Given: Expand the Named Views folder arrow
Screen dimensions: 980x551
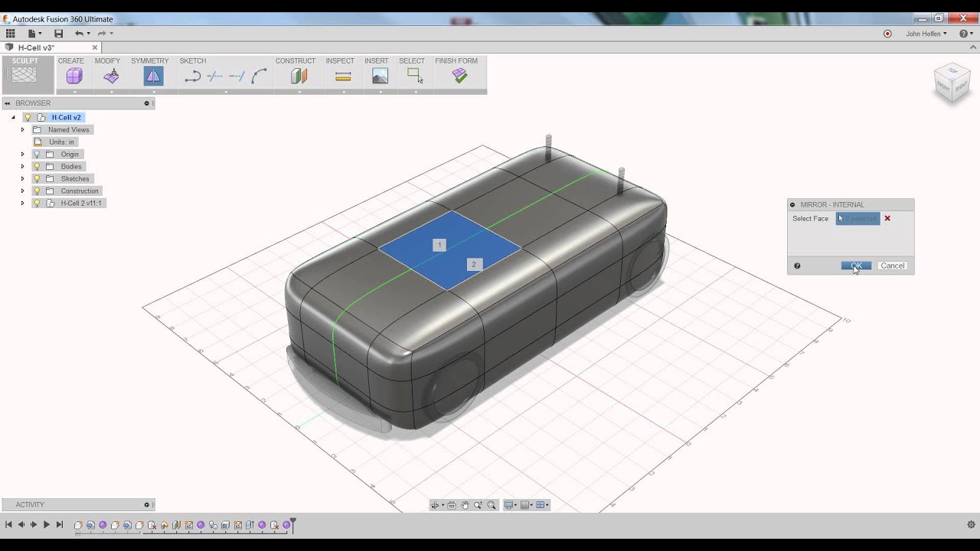Looking at the screenshot, I should pos(22,130).
